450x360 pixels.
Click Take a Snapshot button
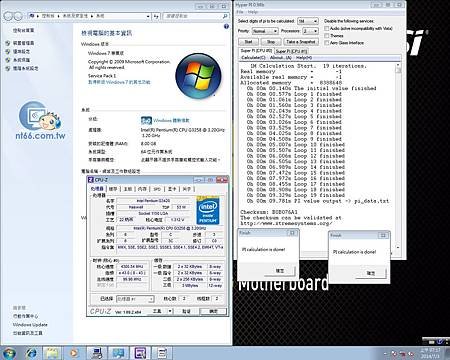[301, 42]
